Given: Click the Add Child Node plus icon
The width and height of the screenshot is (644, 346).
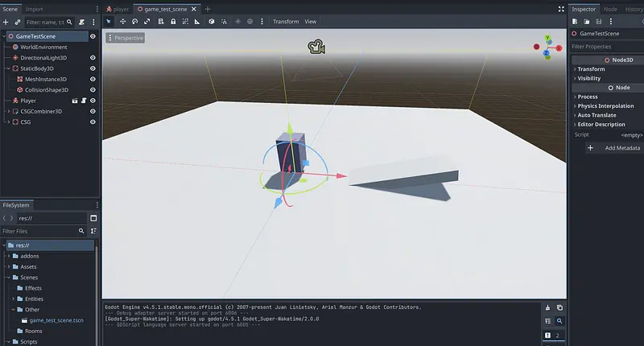Looking at the screenshot, I should (6, 22).
